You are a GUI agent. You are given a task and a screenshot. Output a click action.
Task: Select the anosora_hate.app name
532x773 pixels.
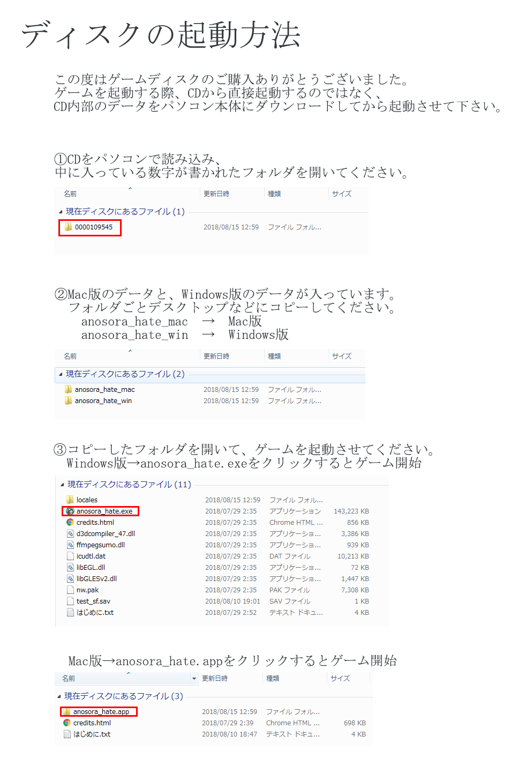pyautogui.click(x=101, y=712)
